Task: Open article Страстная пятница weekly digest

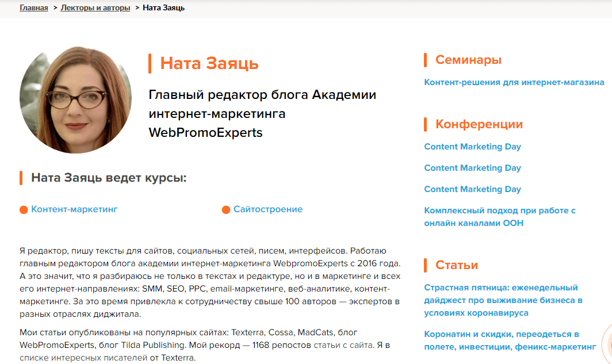Action: (x=503, y=300)
